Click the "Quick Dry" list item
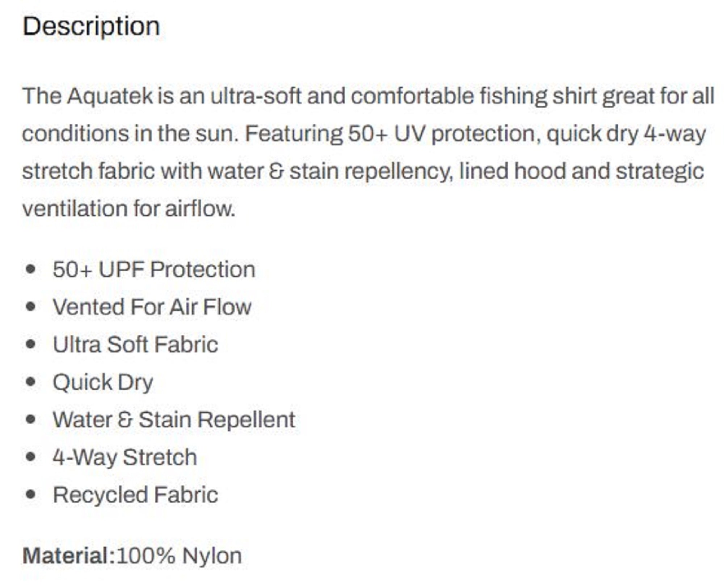724x588 pixels. (x=103, y=382)
